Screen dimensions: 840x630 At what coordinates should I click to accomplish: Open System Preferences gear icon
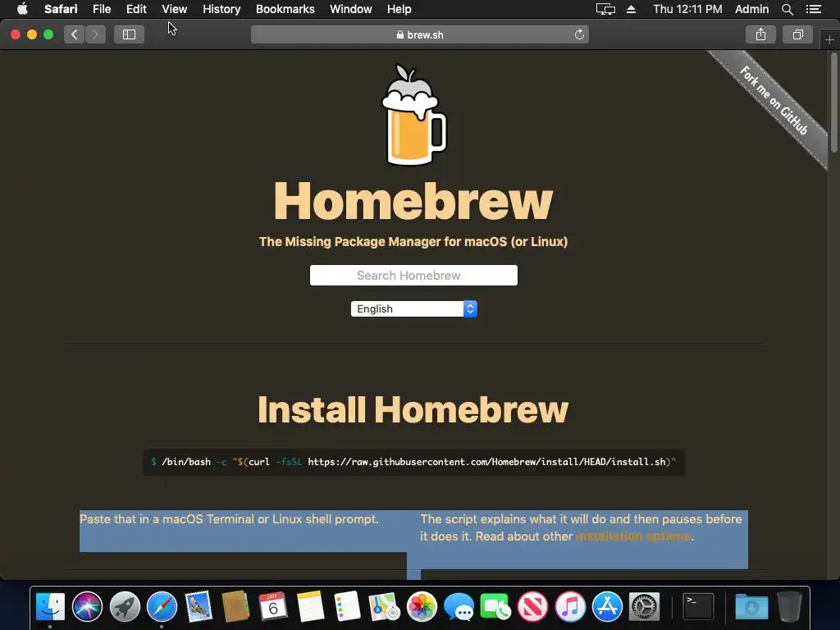(x=644, y=607)
